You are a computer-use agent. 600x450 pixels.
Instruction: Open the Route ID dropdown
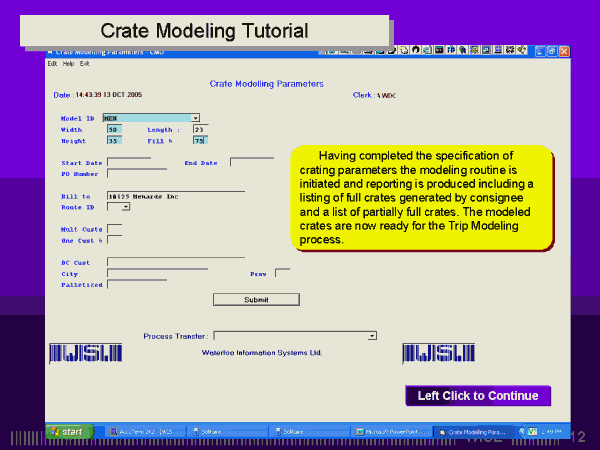[x=126, y=207]
